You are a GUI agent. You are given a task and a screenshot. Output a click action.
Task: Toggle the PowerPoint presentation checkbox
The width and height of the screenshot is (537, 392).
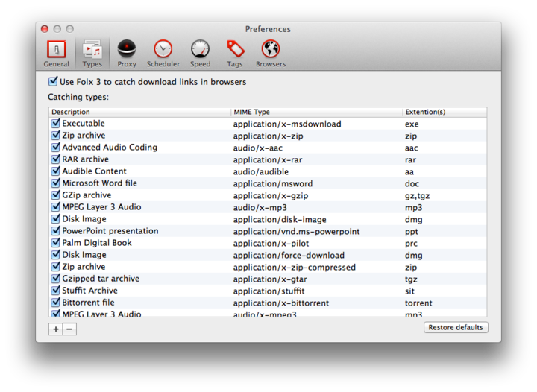click(55, 231)
